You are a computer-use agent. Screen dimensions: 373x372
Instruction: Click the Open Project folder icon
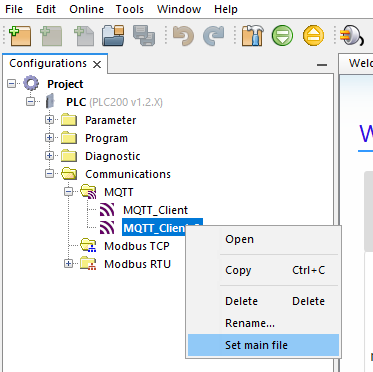point(113,36)
